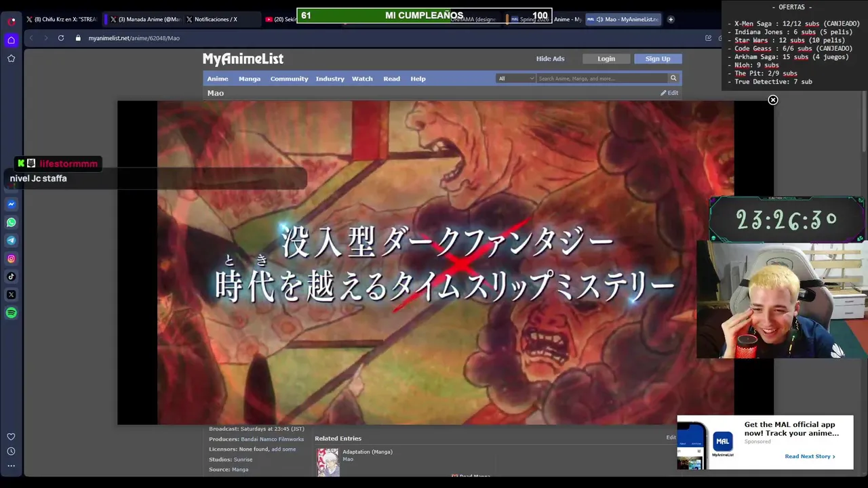
Task: Click the Manga source link
Action: point(240,470)
